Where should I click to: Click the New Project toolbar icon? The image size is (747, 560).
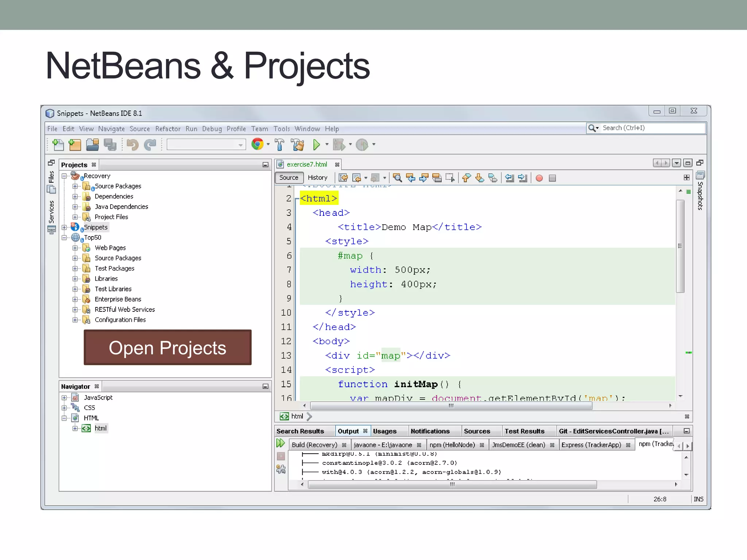point(75,145)
